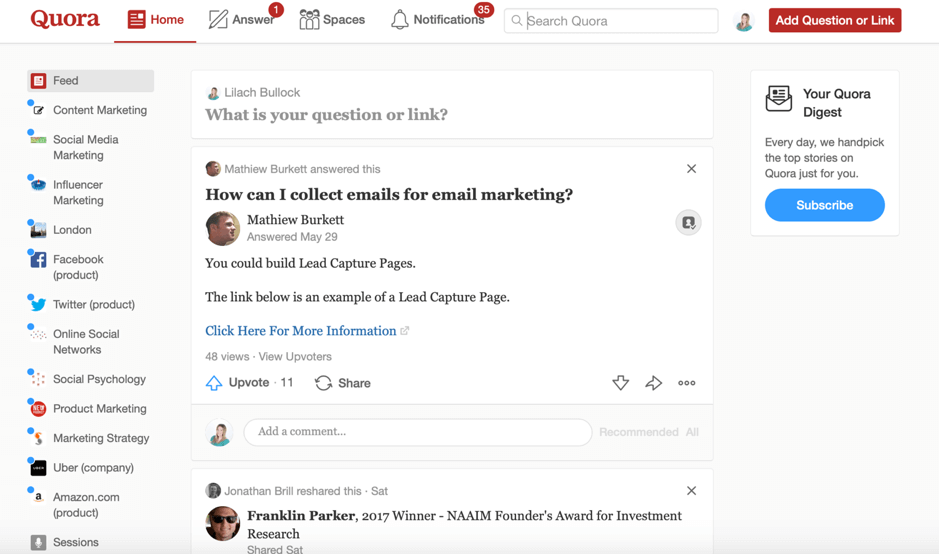Click the Quora logo

65,19
